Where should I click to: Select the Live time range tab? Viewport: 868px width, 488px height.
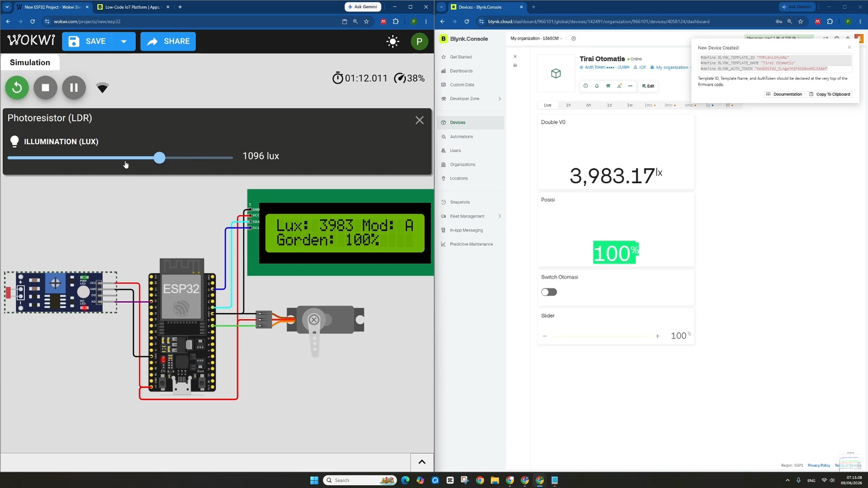pyautogui.click(x=547, y=105)
